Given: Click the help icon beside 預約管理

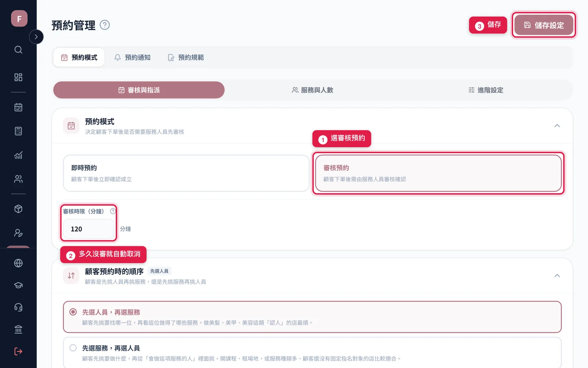Looking at the screenshot, I should click(105, 25).
